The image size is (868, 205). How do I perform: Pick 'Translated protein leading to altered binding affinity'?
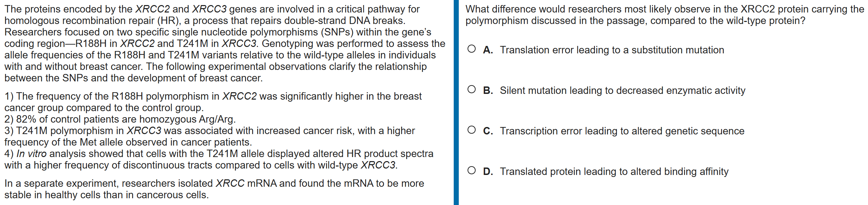click(614, 172)
